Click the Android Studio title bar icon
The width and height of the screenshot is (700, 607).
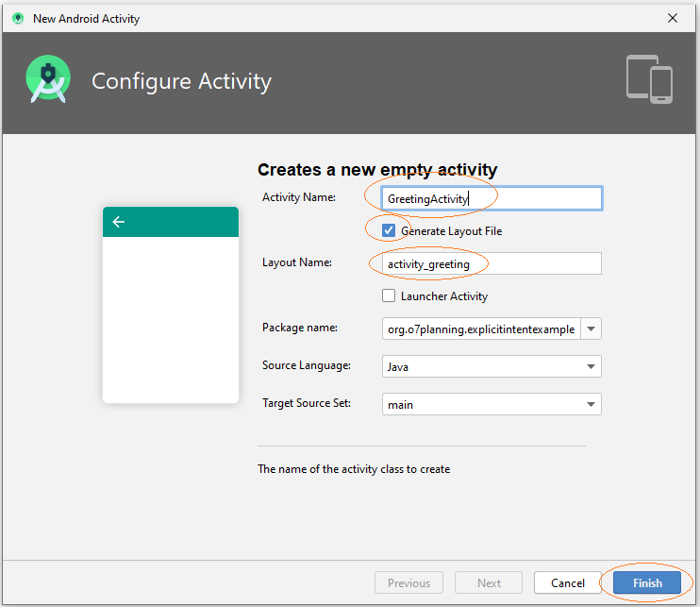(x=18, y=18)
